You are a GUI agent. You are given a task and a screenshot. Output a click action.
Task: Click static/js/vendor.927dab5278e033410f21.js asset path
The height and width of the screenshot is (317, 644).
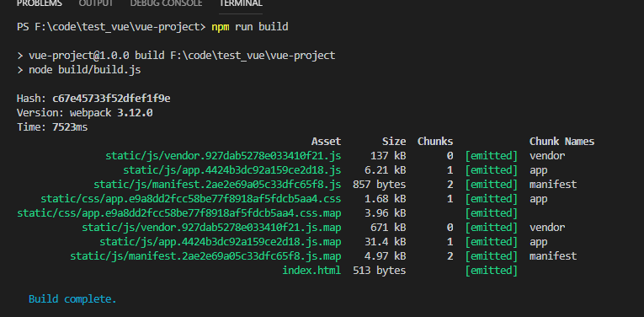pyautogui.click(x=223, y=156)
